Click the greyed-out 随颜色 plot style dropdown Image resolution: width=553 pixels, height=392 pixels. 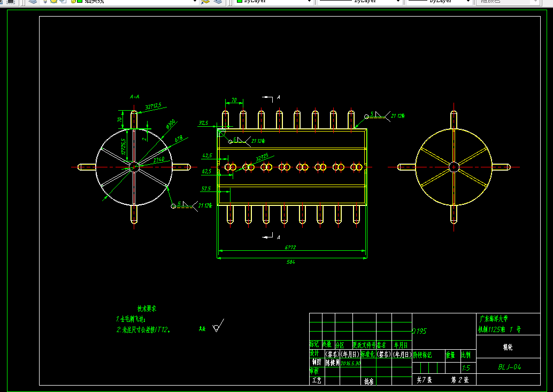pos(508,1)
